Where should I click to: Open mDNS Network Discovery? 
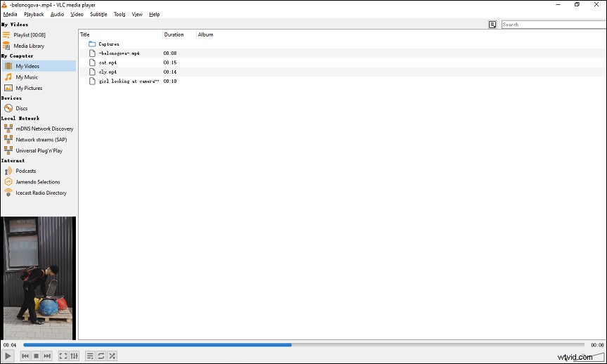pos(44,129)
